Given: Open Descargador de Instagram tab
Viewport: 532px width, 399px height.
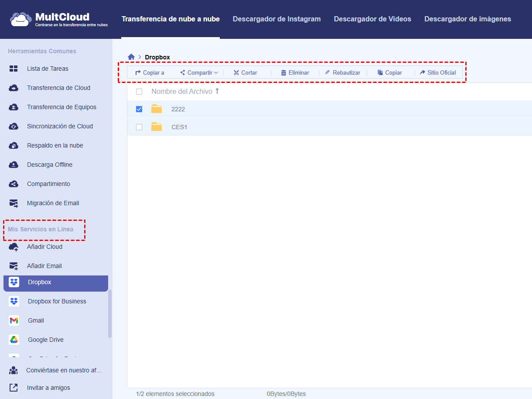Looking at the screenshot, I should point(276,19).
